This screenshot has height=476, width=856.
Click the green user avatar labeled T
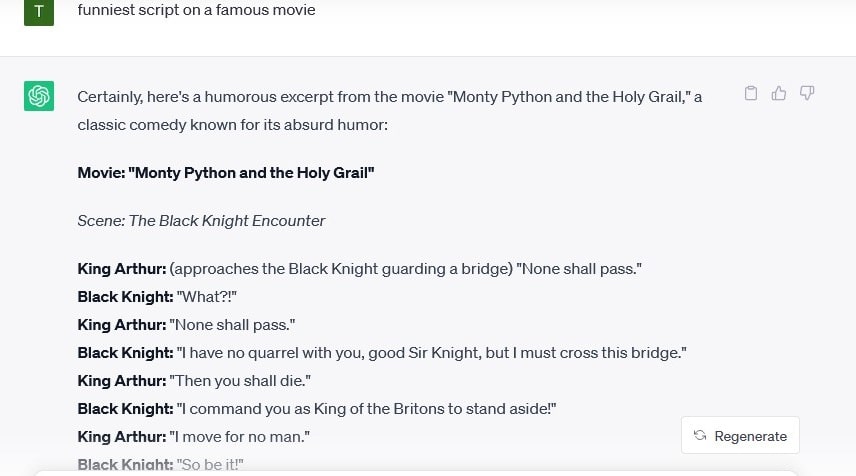pos(39,12)
